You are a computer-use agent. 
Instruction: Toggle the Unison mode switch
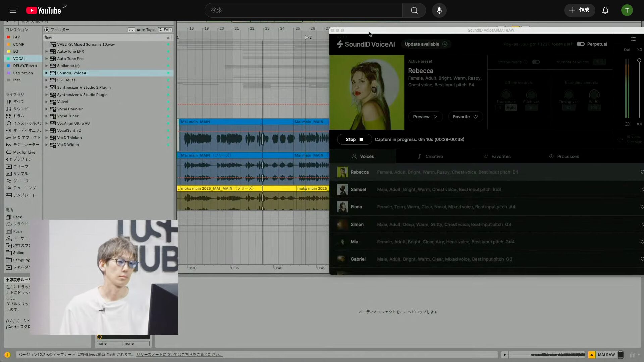(x=536, y=62)
